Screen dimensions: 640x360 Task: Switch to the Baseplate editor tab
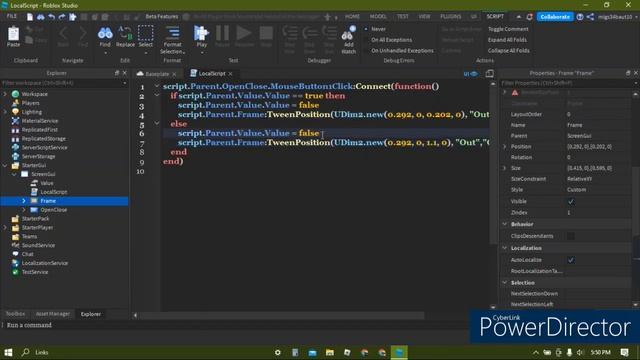coord(157,74)
